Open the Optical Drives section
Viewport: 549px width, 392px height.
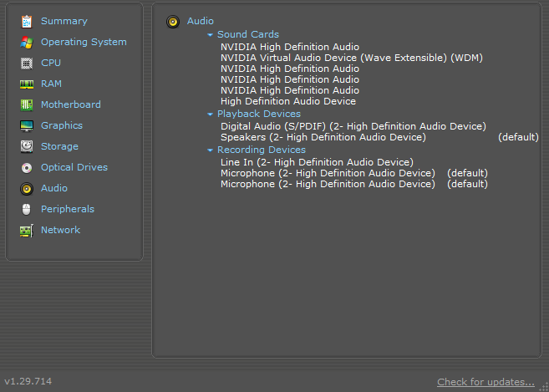tap(74, 167)
